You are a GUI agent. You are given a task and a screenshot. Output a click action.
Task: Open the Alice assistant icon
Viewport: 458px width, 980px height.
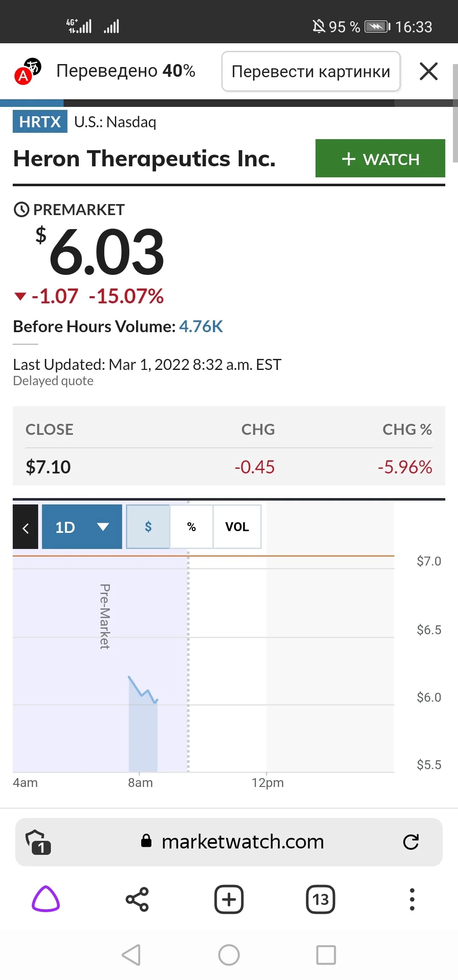(x=46, y=899)
